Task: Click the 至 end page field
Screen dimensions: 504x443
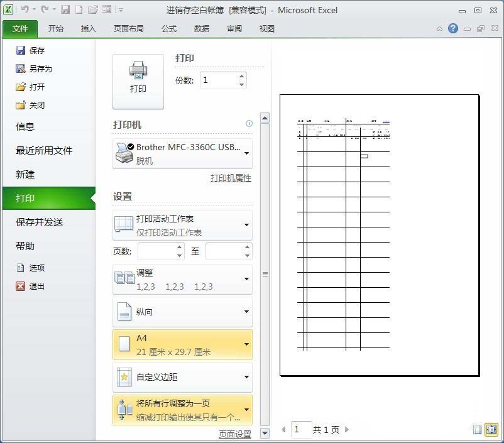Action: coord(224,251)
